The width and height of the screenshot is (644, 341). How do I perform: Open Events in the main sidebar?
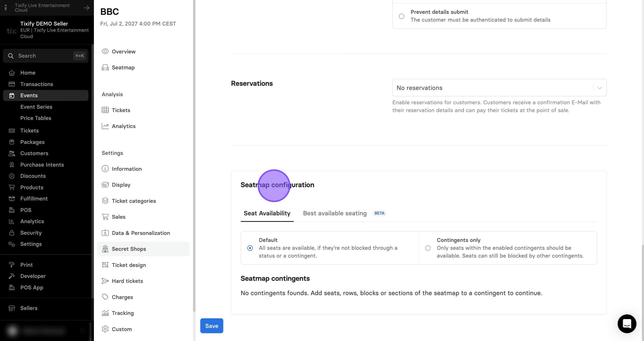[x=46, y=95]
